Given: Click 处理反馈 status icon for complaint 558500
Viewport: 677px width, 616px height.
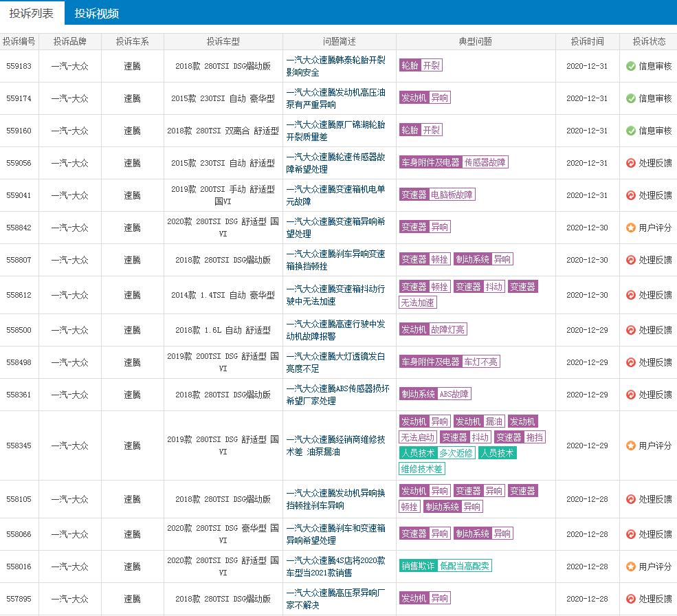Looking at the screenshot, I should [x=630, y=330].
